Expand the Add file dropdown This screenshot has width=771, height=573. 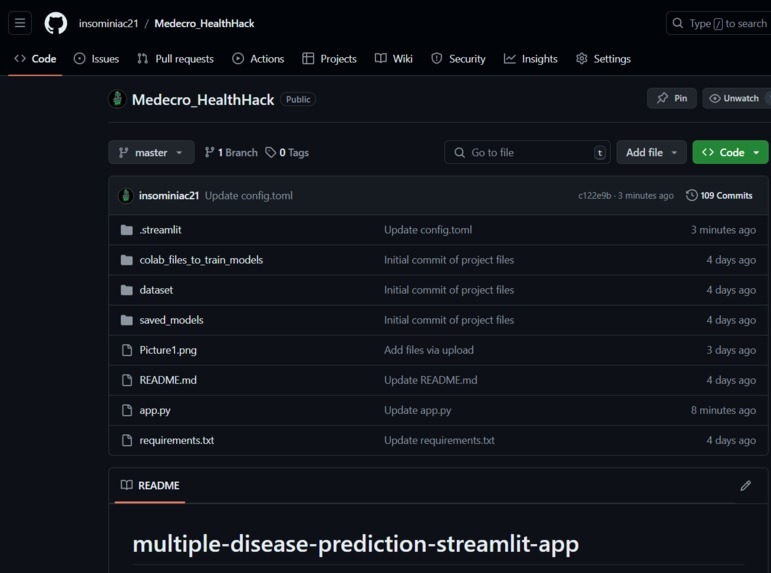coord(651,152)
